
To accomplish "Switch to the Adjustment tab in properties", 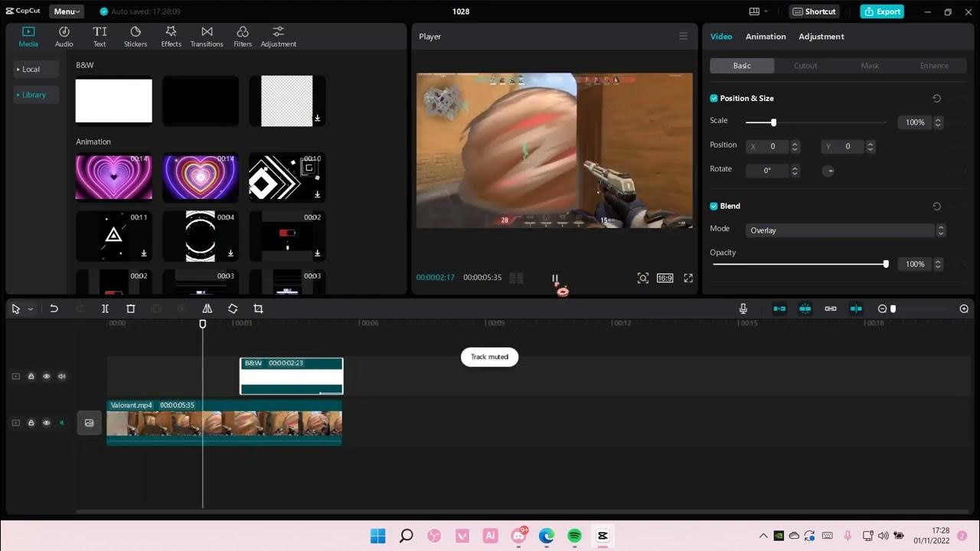I will 822,36.
